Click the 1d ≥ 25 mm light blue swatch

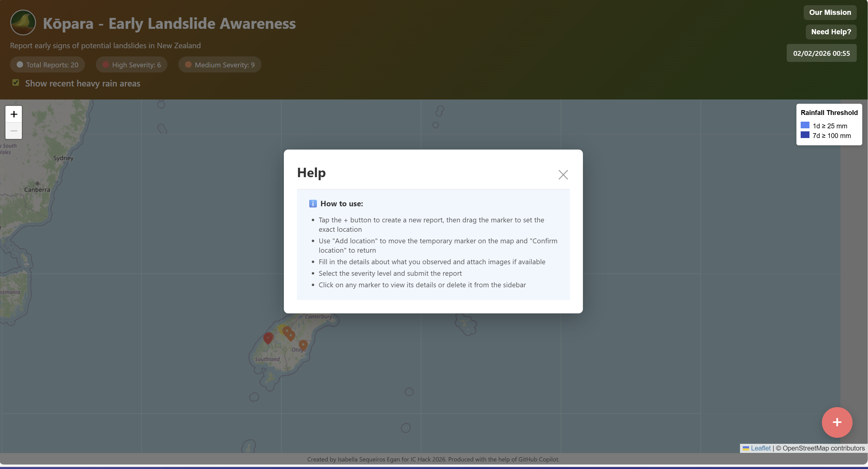coord(805,125)
